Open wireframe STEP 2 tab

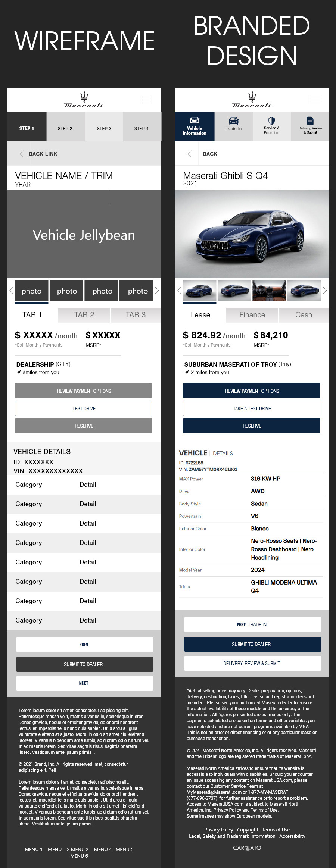click(65, 128)
